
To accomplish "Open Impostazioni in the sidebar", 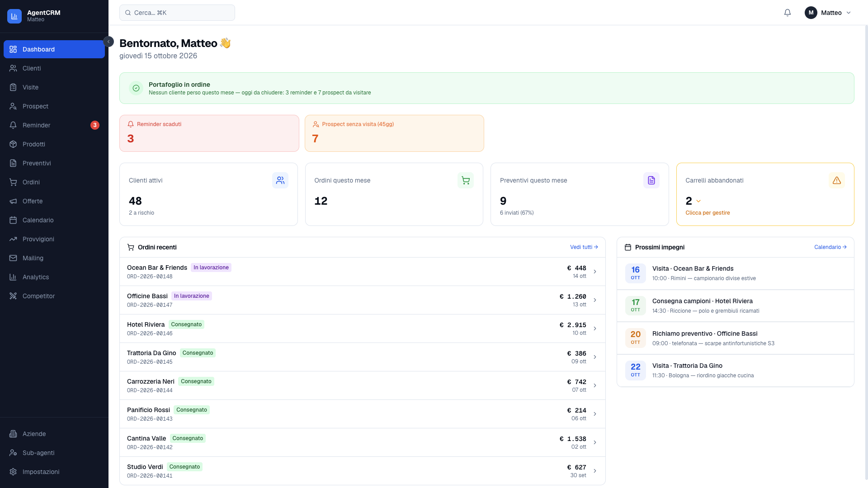I will pyautogui.click(x=54, y=472).
